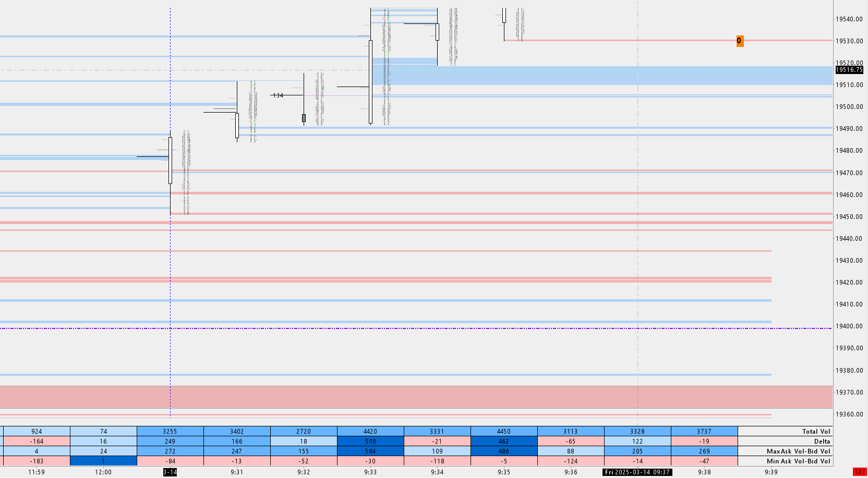Click the Total Vol cell 4420

pos(370,431)
